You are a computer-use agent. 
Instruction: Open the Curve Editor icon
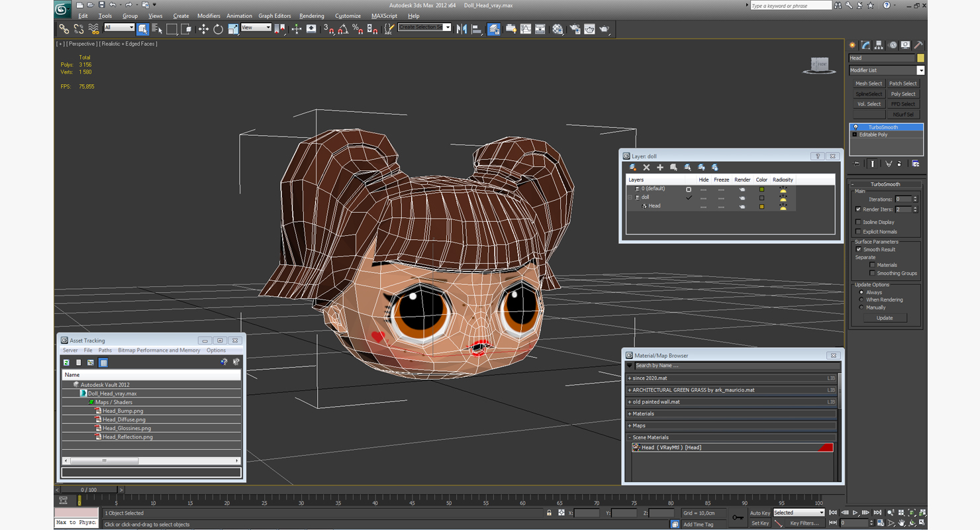click(526, 29)
